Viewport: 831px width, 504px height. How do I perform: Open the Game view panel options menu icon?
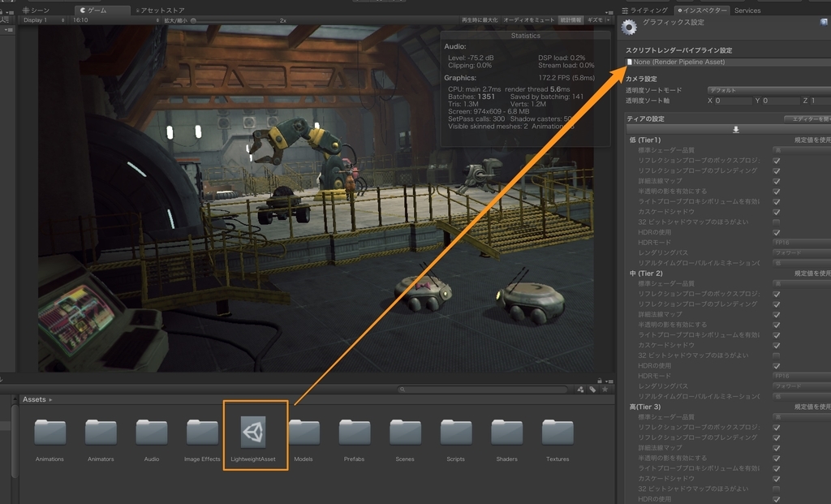tap(609, 11)
